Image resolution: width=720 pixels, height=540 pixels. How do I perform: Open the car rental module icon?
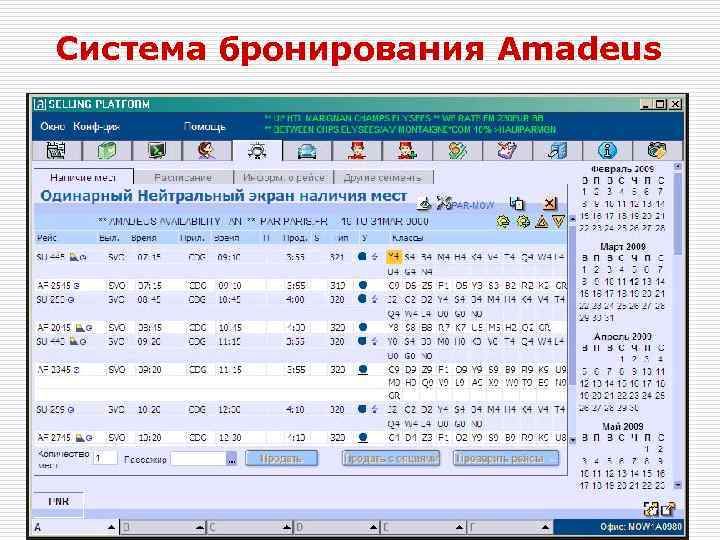(307, 151)
